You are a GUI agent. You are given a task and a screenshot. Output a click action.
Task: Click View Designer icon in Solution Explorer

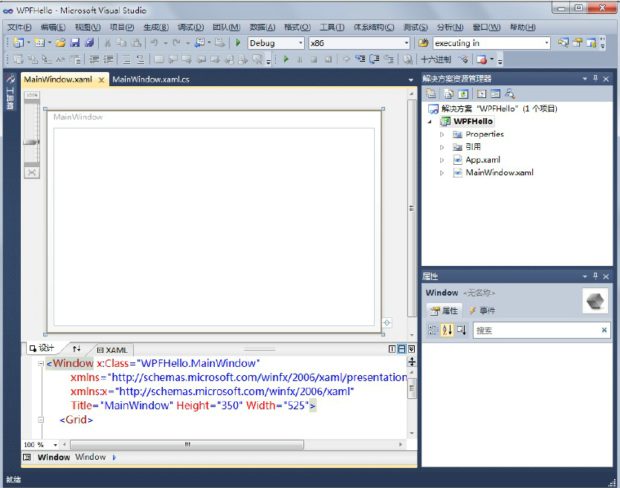point(495,94)
